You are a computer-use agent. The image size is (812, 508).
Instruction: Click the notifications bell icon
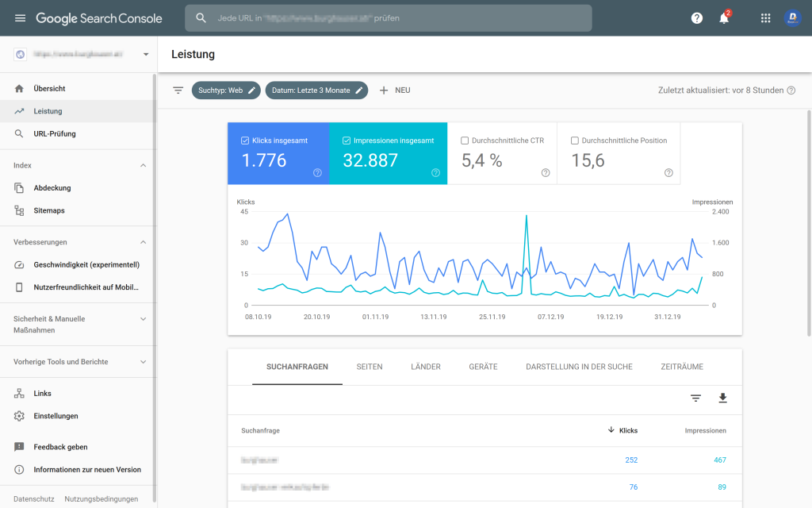(723, 18)
